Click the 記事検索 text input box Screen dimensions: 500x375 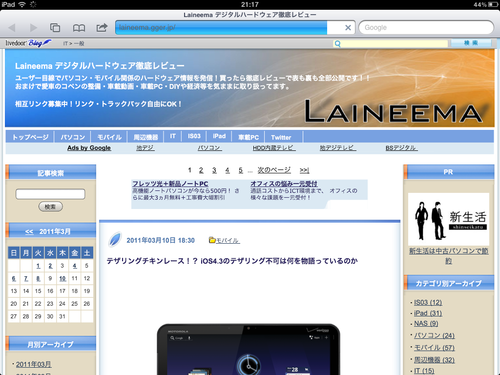click(x=50, y=194)
